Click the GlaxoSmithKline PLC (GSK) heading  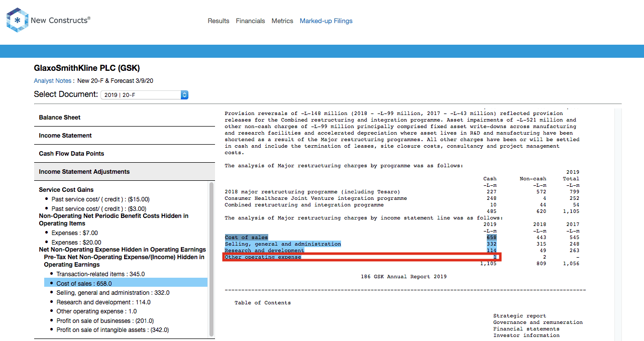(87, 68)
